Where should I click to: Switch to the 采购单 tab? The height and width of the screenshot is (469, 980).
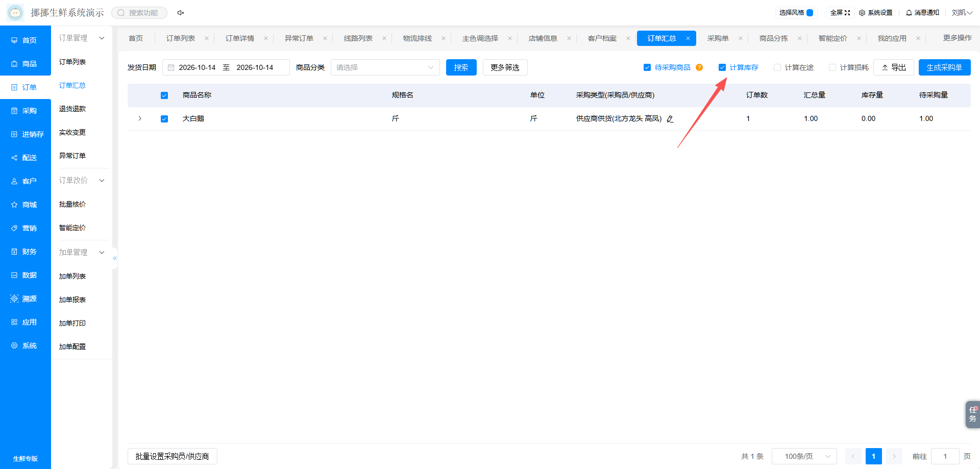click(718, 38)
